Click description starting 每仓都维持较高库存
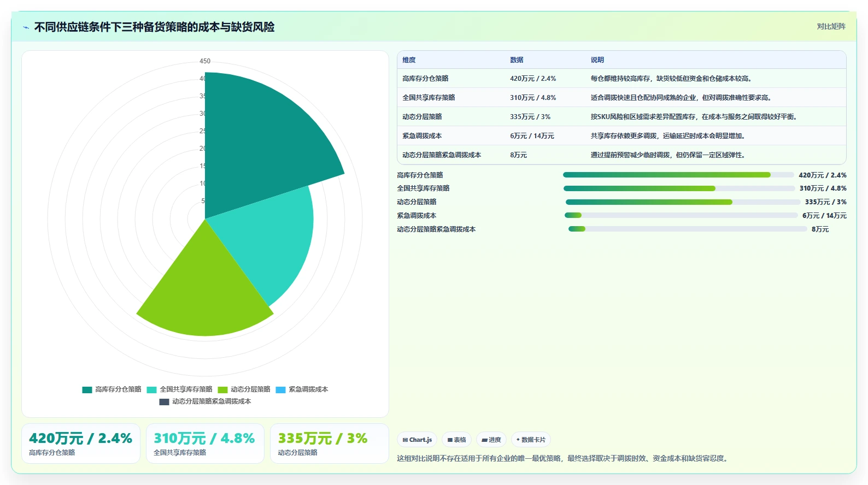The width and height of the screenshot is (868, 485). click(x=672, y=79)
